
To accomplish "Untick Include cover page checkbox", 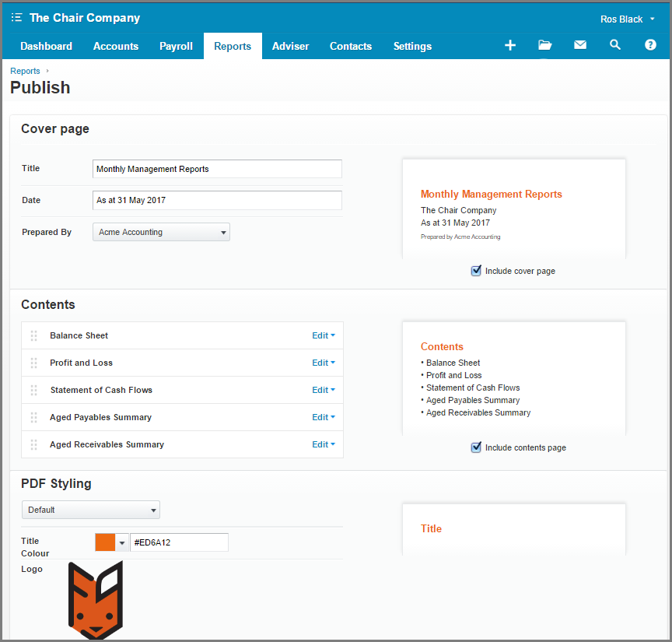I will pyautogui.click(x=476, y=271).
